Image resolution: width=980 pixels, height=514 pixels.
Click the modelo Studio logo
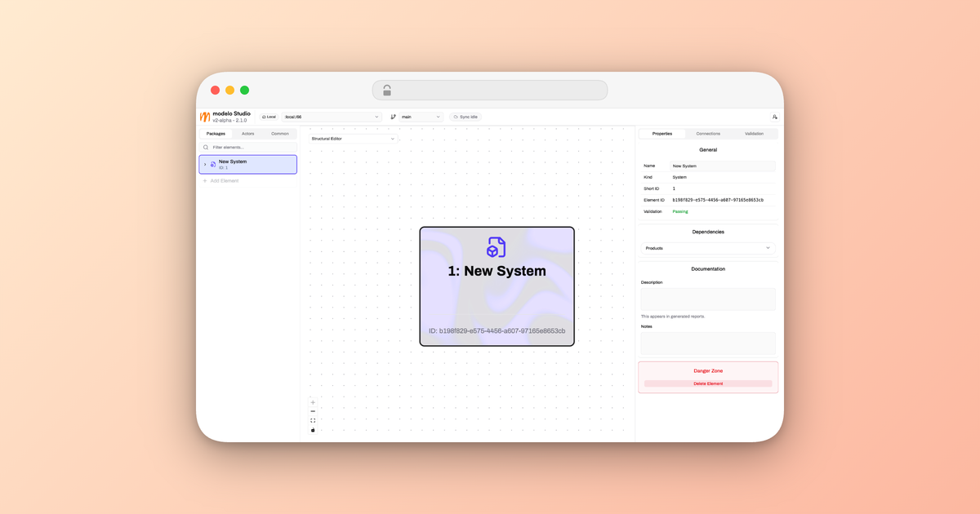pyautogui.click(x=205, y=117)
